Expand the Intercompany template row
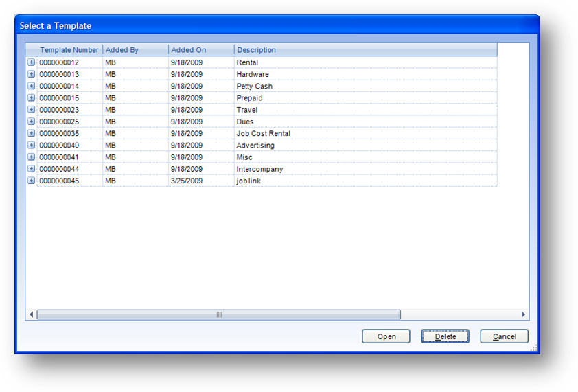The width and height of the screenshot is (578, 392). point(31,169)
